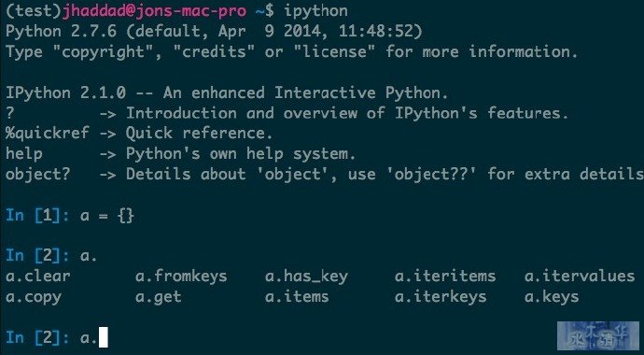Screen dimensions: 644x355
Task: Click the a = {} statement
Action: click(x=107, y=216)
